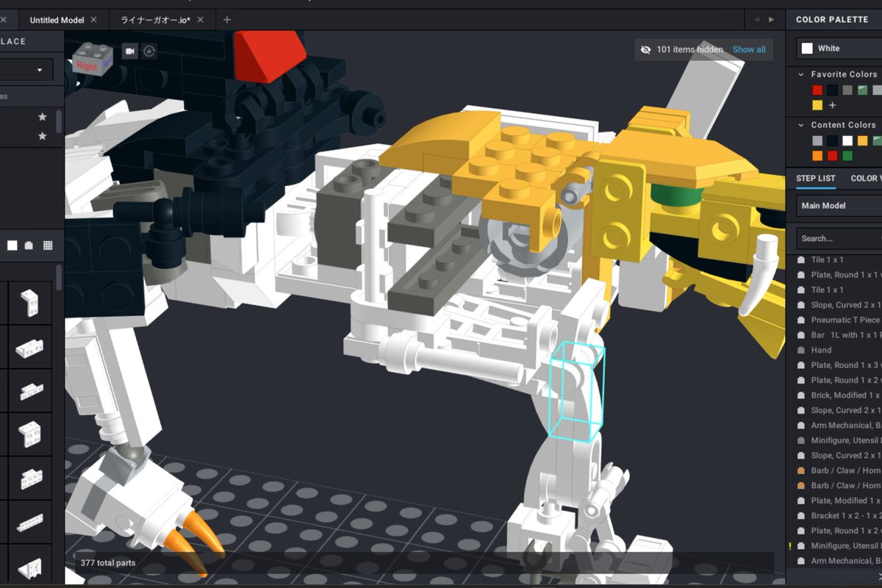Select Plate, Round 1 x 3 item
Screen dimensions: 882x588
(846, 365)
